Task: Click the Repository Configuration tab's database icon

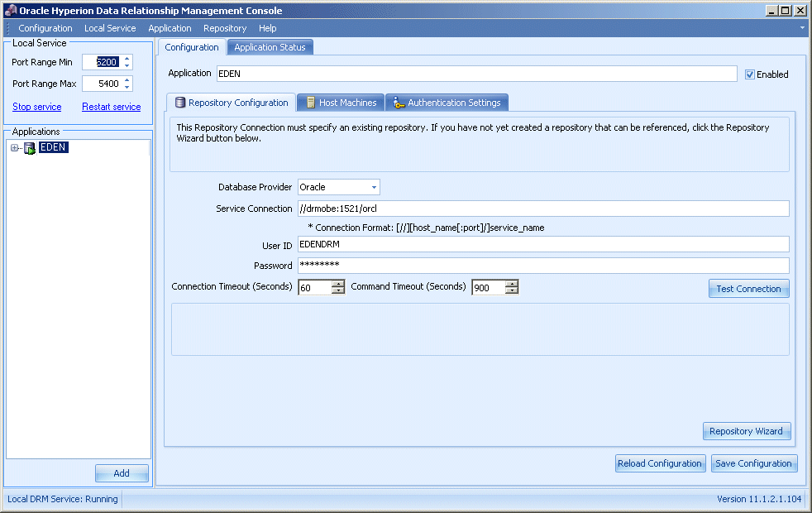Action: (179, 103)
